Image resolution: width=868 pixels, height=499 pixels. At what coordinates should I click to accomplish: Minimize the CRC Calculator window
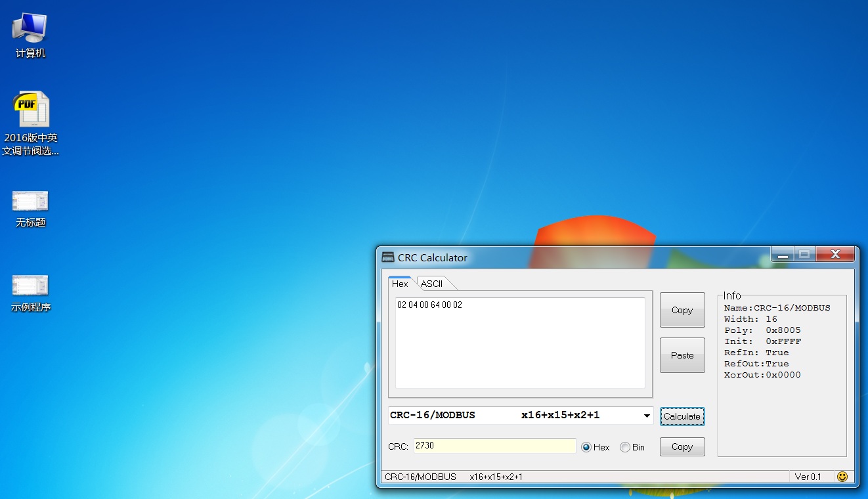(781, 254)
